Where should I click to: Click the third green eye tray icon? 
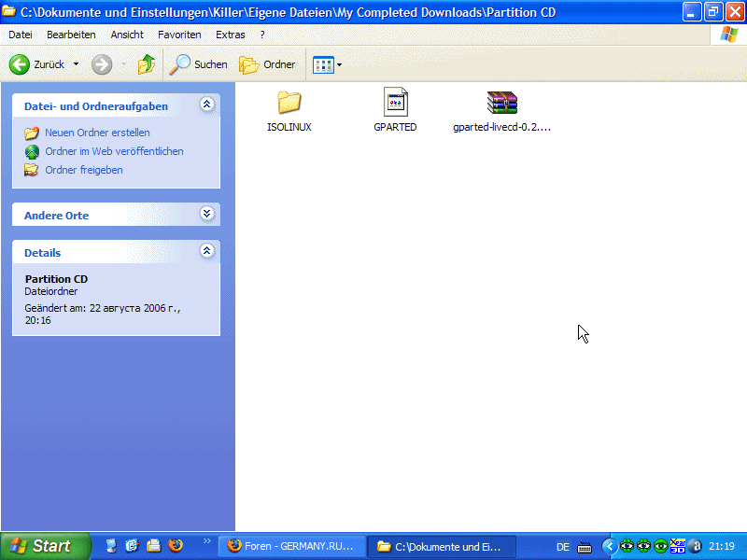(661, 546)
